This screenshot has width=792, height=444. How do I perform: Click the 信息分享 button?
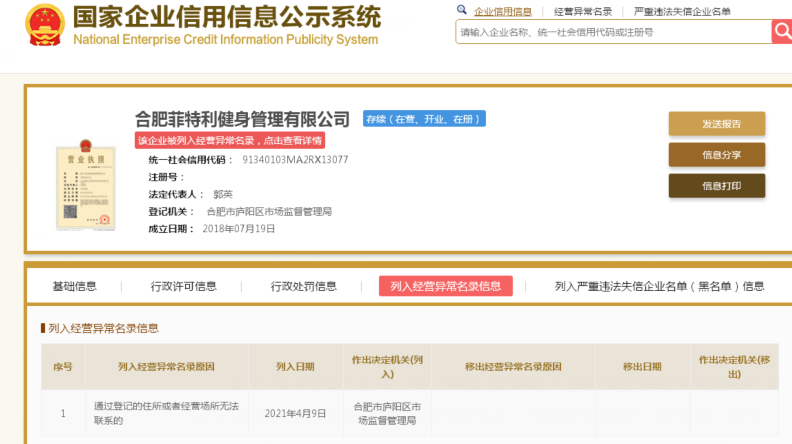click(x=717, y=155)
